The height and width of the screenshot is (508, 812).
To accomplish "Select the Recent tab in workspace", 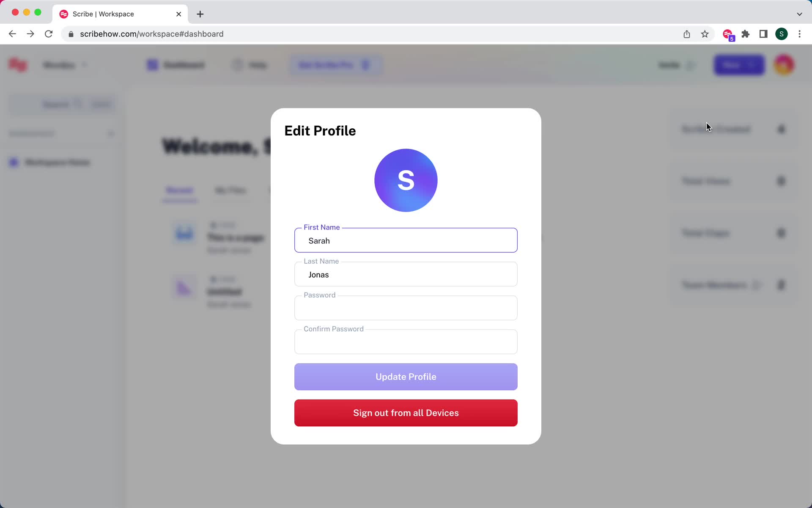I will tap(179, 190).
